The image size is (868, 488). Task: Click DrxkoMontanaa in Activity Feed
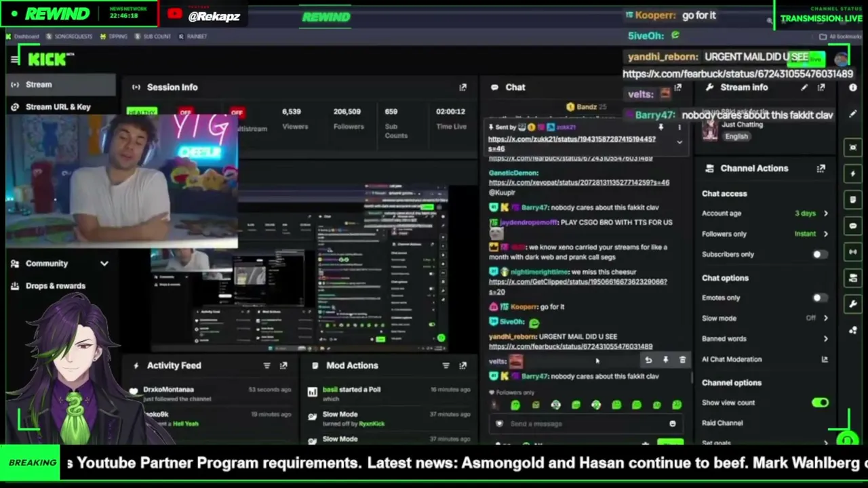[168, 390]
